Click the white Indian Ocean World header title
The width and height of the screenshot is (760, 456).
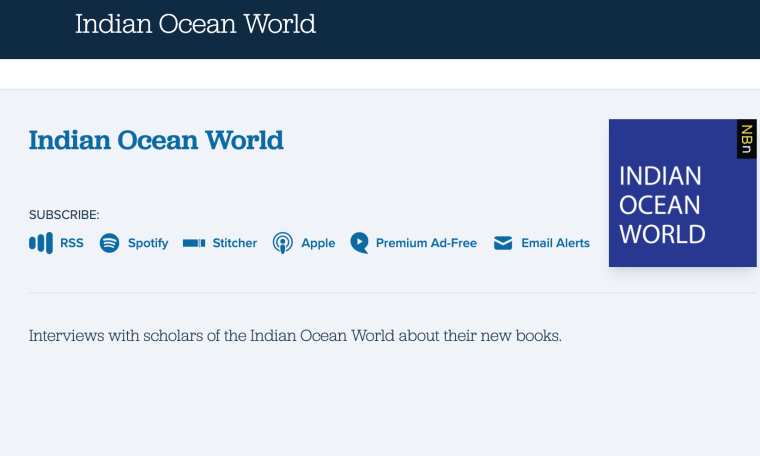[x=195, y=24]
